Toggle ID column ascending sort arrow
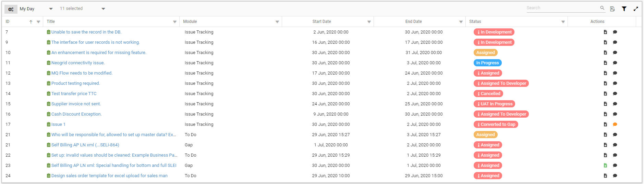Viewport: 644px width, 184px height. tap(31, 22)
